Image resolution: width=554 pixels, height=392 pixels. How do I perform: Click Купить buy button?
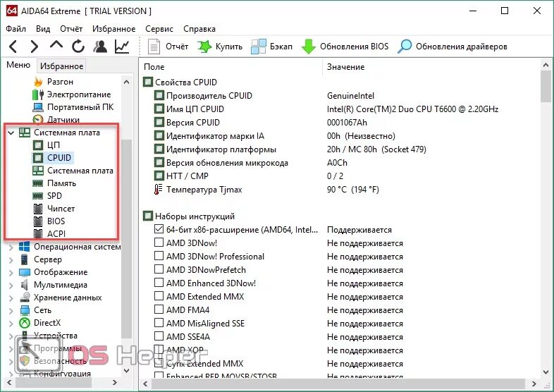tap(220, 47)
